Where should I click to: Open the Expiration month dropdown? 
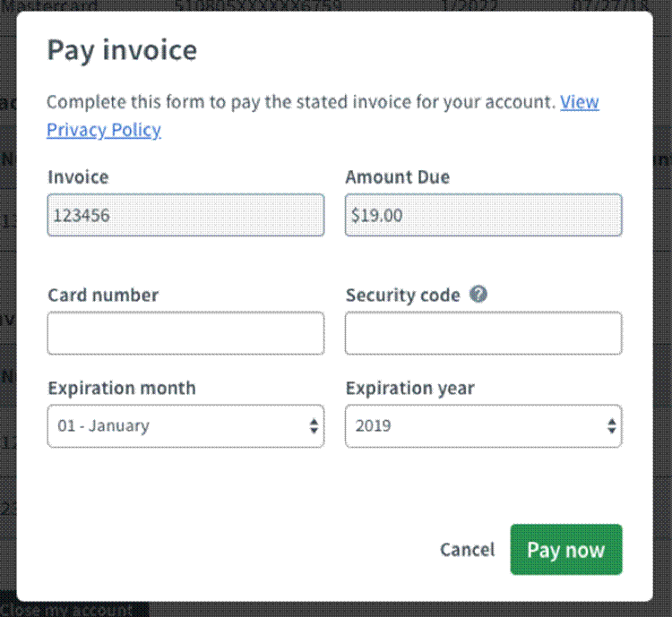185,426
